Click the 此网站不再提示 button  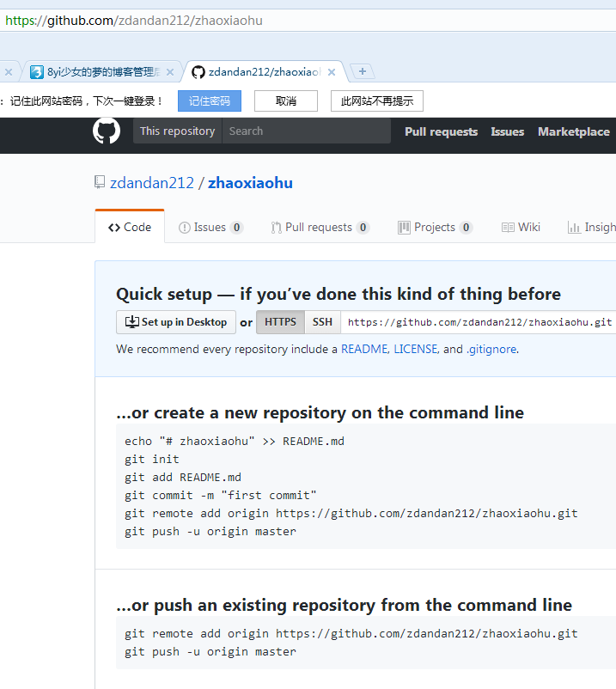point(377,101)
